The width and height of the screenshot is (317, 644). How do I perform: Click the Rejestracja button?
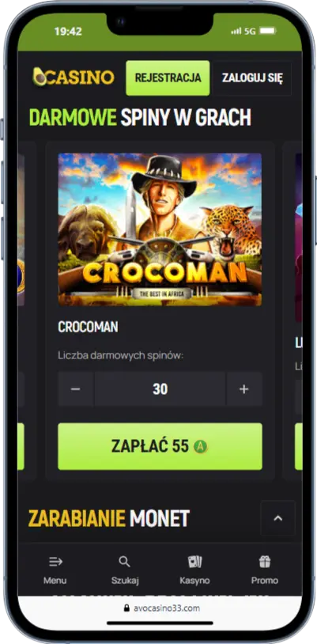tap(168, 78)
